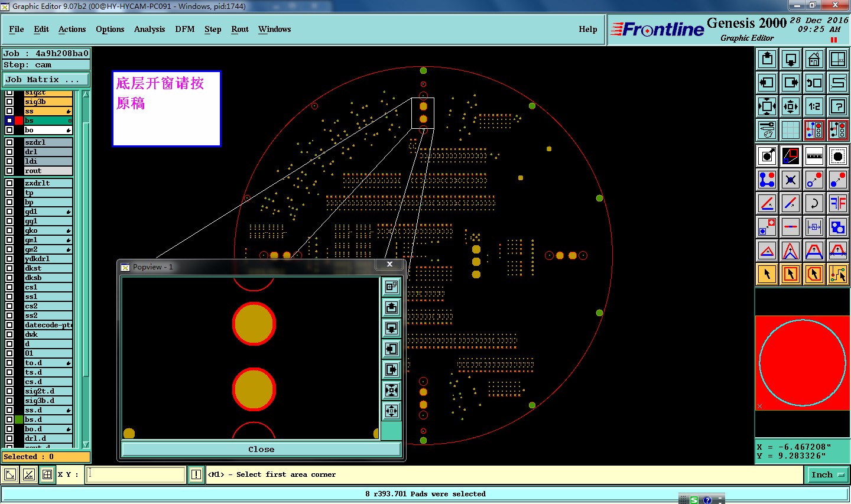
Task: Click the Close button in Popview
Action: click(x=261, y=449)
